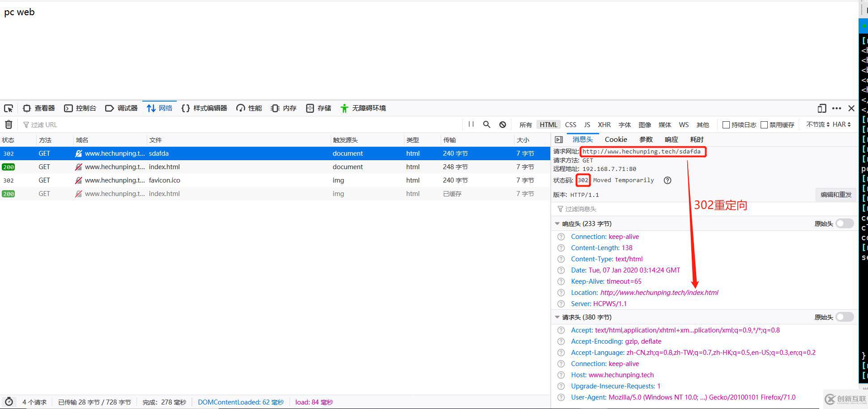Collapse the request details pane toggle icon
The image size is (868, 409).
pos(559,140)
